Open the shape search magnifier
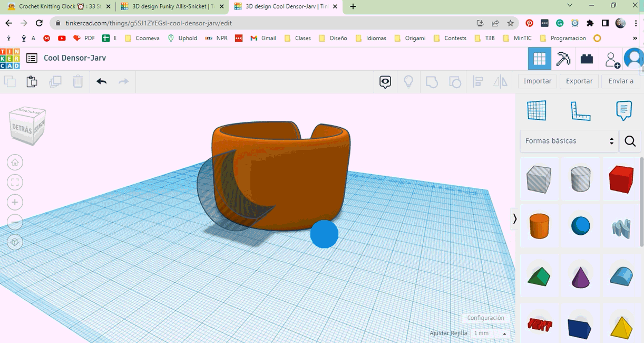This screenshot has height=343, width=644. 630,141
